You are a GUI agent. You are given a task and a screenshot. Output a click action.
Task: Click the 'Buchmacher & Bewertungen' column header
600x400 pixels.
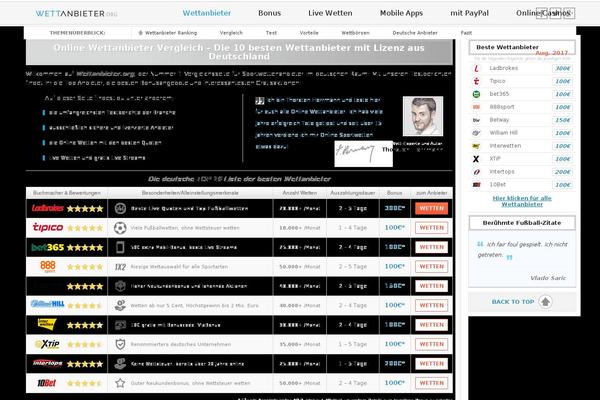67,193
